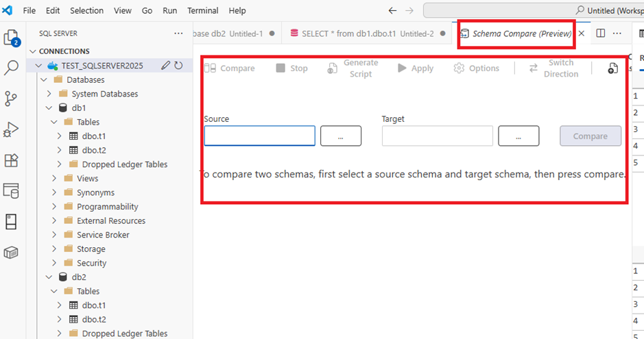Open Source Control view
The width and height of the screenshot is (644, 339).
(x=11, y=99)
